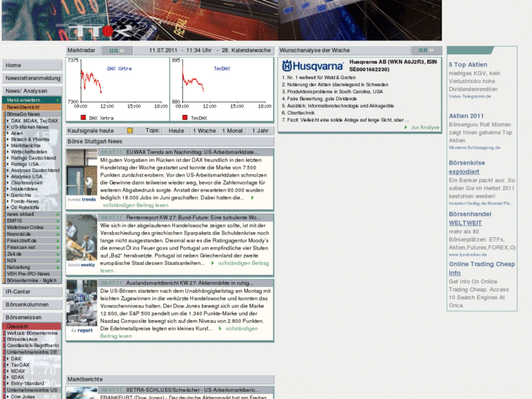Switch Tops to 1 Monat tab
Image resolution: width=532 pixels, height=399 pixels.
pos(233,131)
